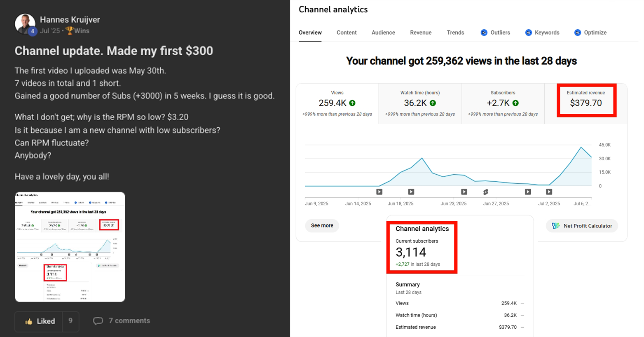Screen dimensions: 644x337
Task: Click the green arrow beside +2.7K subscribers
Action: [x=515, y=103]
